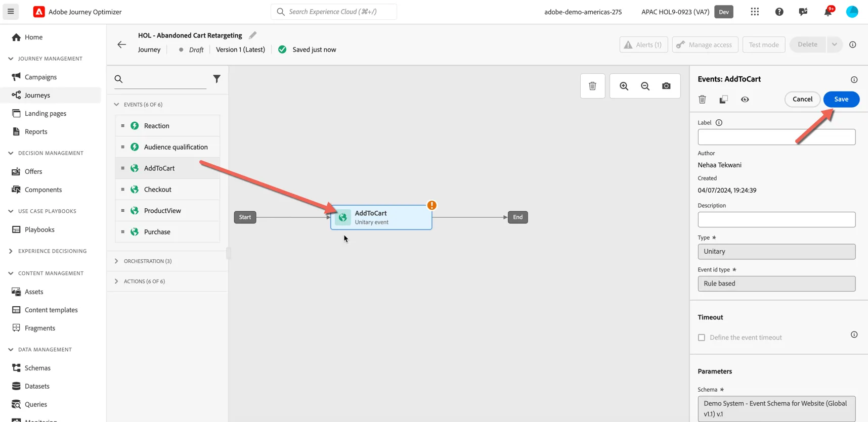Image resolution: width=868 pixels, height=422 pixels.
Task: Click into the Description field
Action: (x=776, y=220)
